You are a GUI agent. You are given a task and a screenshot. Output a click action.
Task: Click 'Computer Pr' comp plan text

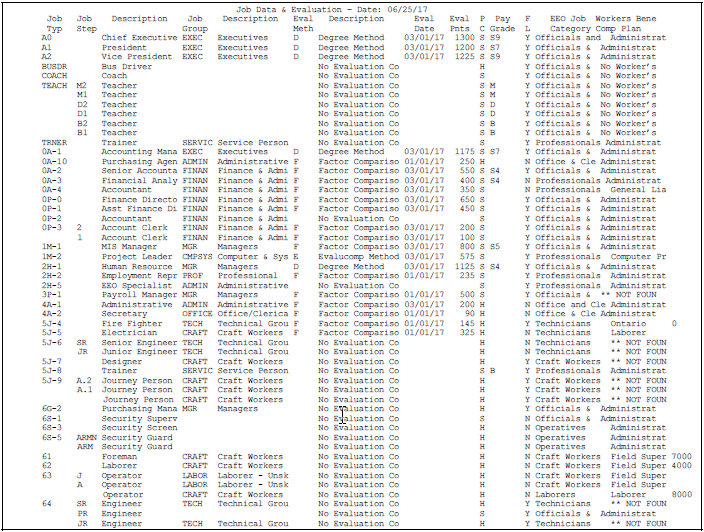point(638,257)
